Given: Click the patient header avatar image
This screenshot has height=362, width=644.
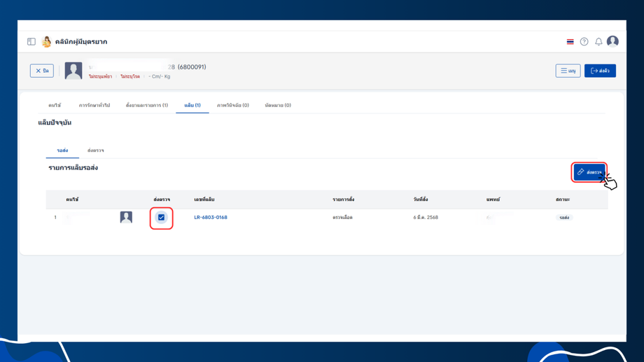Looking at the screenshot, I should pos(73,71).
